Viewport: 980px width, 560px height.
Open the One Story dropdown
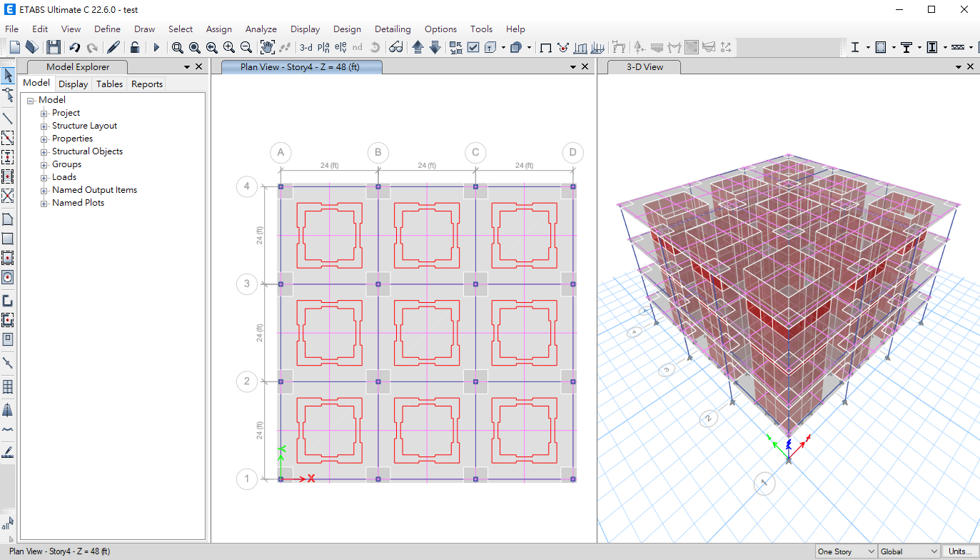(x=846, y=551)
